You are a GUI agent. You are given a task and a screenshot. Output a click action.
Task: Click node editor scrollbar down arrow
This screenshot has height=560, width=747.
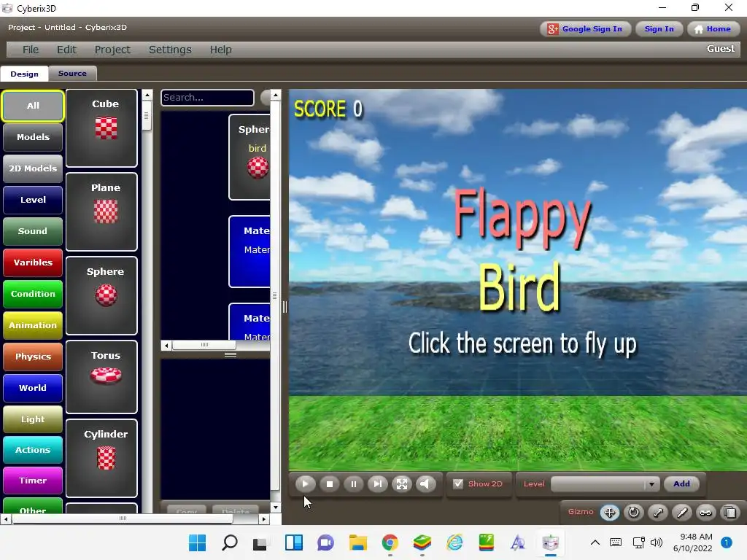275,507
